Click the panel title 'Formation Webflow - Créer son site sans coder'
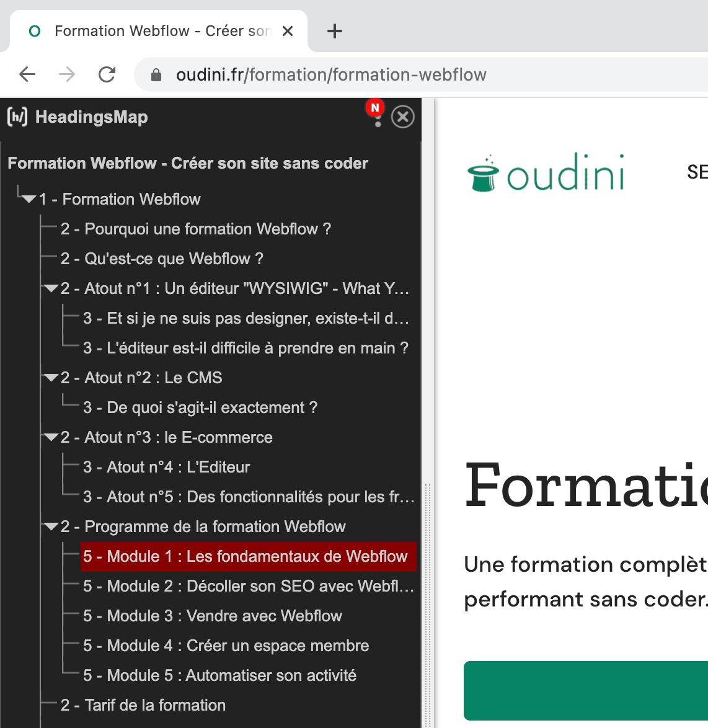This screenshot has width=708, height=728. pos(188,164)
